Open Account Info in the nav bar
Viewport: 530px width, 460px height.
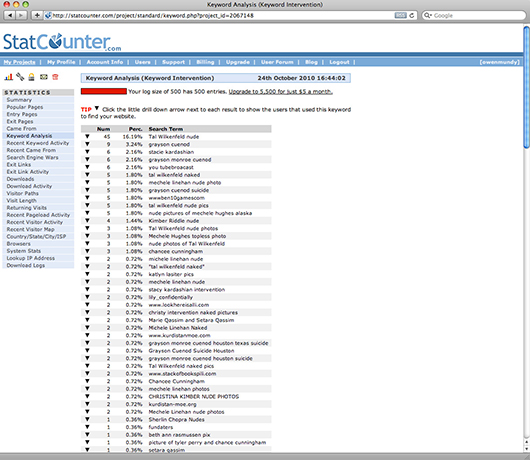pyautogui.click(x=105, y=62)
